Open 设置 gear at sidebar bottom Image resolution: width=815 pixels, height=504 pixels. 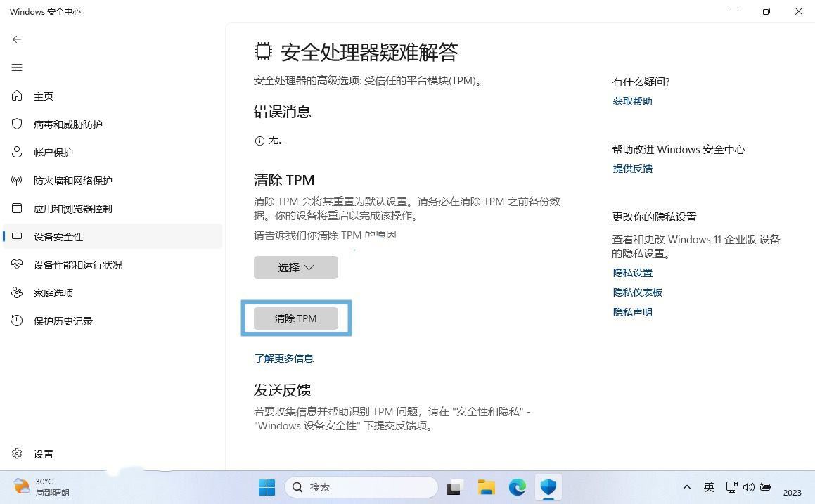point(18,454)
